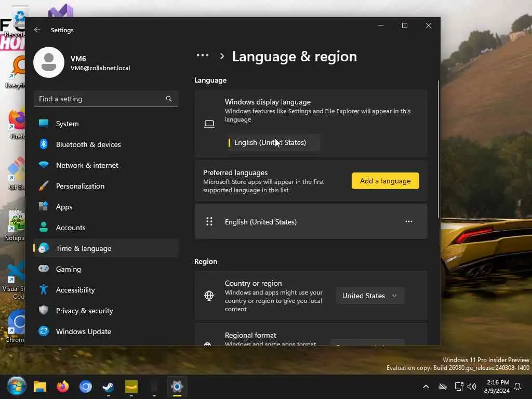Click the Notepad++ desktop shortcut

(15, 225)
